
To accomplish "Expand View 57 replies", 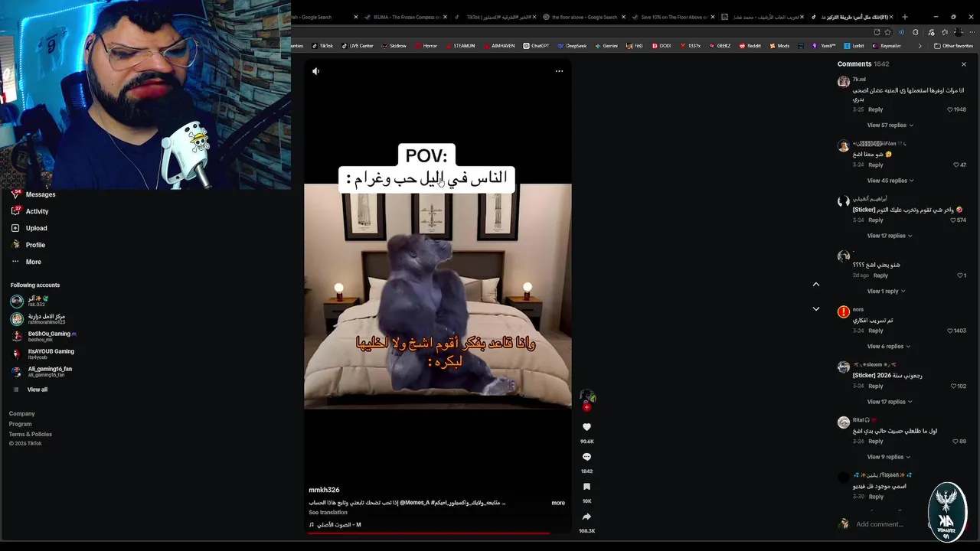I will click(x=890, y=126).
